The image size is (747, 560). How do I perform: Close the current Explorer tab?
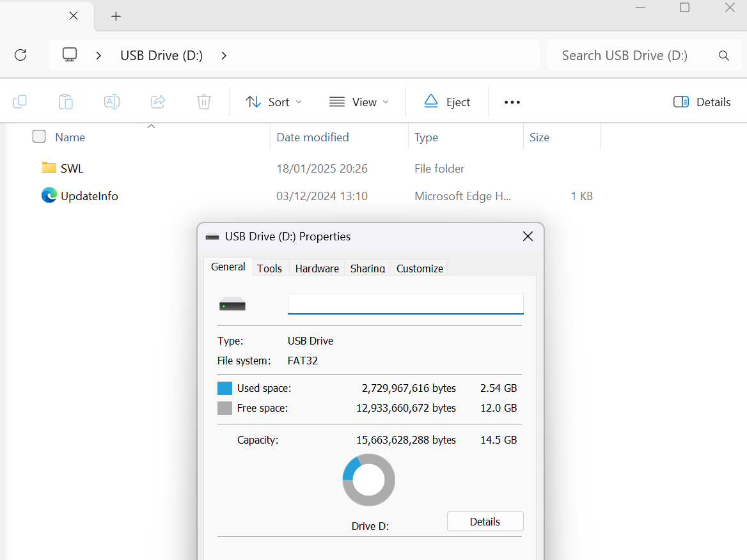[74, 16]
